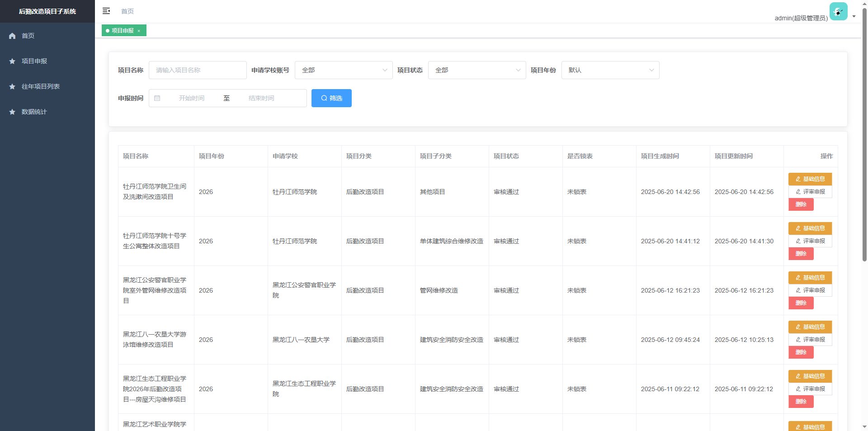Image resolution: width=868 pixels, height=431 pixels.
Task: Expand the 项目年份 dropdown
Action: click(610, 70)
